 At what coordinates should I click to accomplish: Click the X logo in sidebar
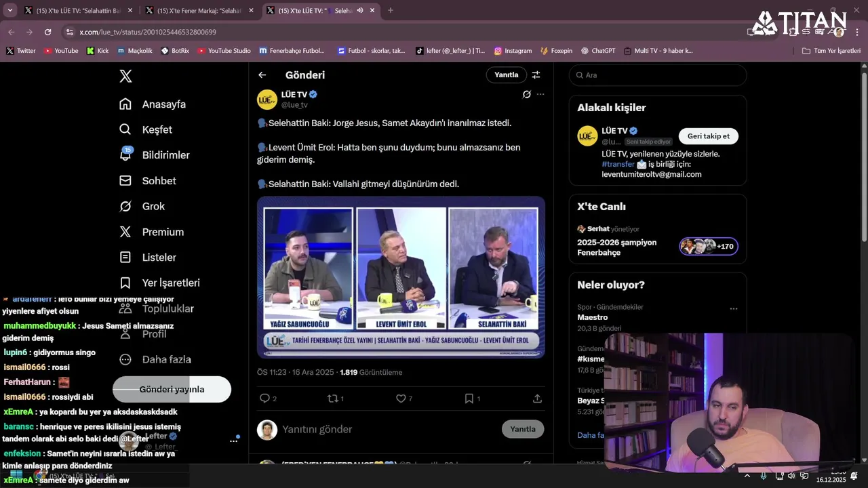[x=125, y=77]
